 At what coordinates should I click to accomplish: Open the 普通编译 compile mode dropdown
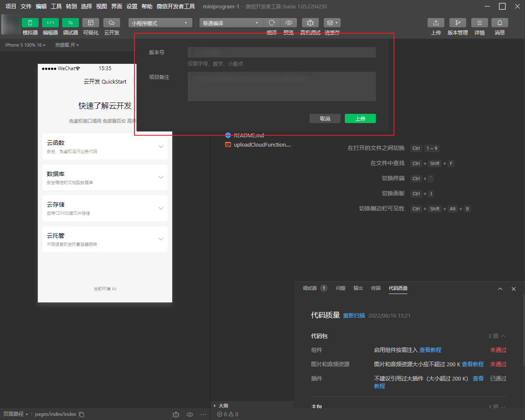point(231,23)
